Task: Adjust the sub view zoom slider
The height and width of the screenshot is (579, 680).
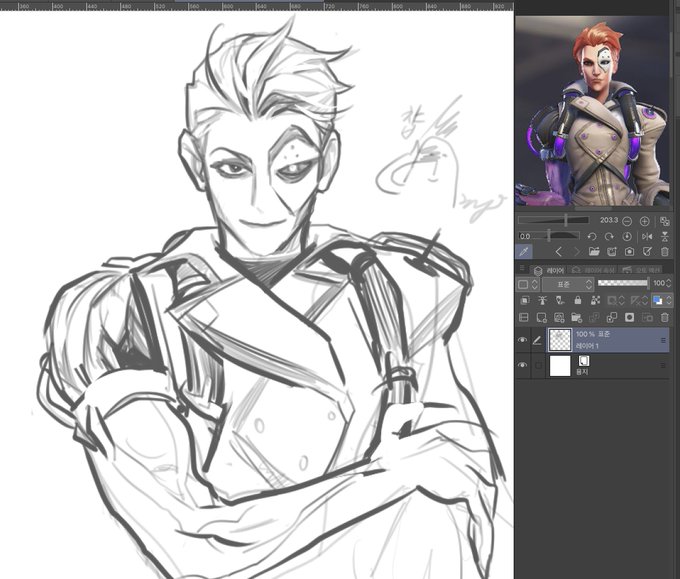Action: pos(554,220)
